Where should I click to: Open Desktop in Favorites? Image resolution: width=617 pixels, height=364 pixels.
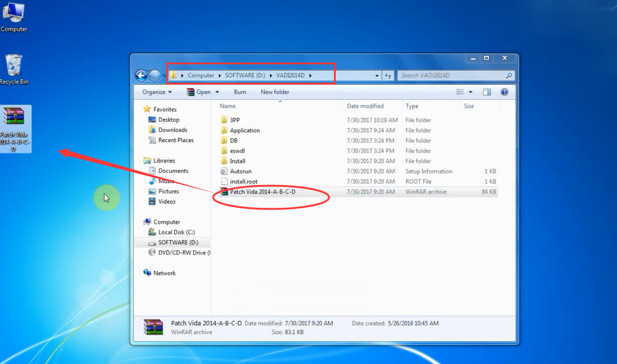tap(168, 119)
